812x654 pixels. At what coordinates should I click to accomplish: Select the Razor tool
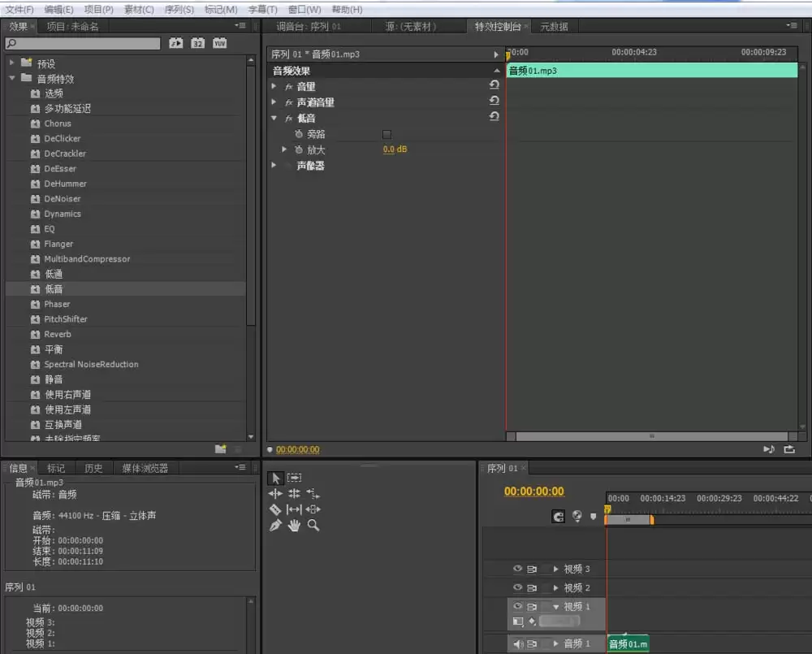tap(277, 509)
